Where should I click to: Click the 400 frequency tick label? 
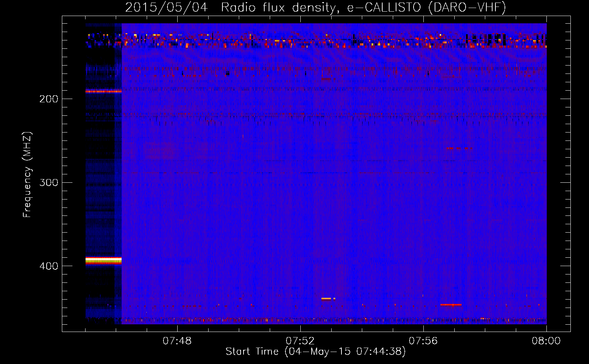[x=49, y=266]
